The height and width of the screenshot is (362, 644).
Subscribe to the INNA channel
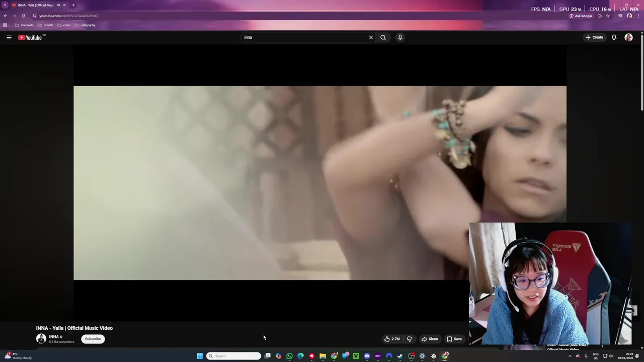pos(93,339)
